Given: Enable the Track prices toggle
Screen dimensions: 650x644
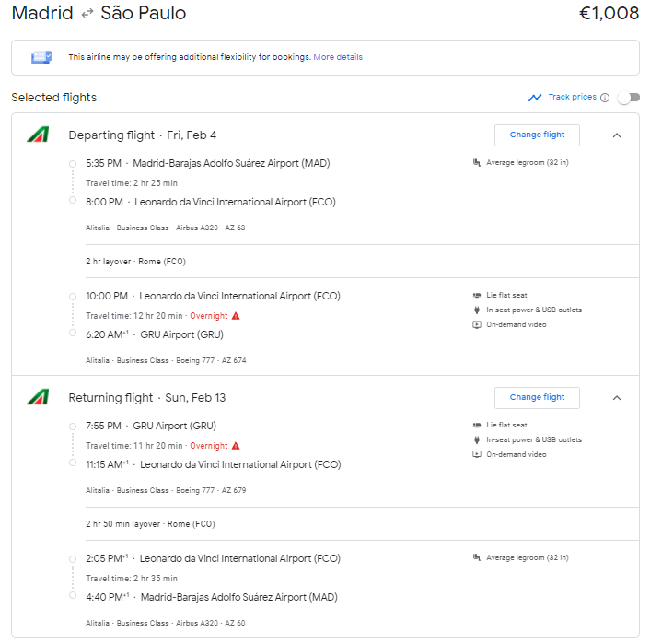Looking at the screenshot, I should point(628,98).
